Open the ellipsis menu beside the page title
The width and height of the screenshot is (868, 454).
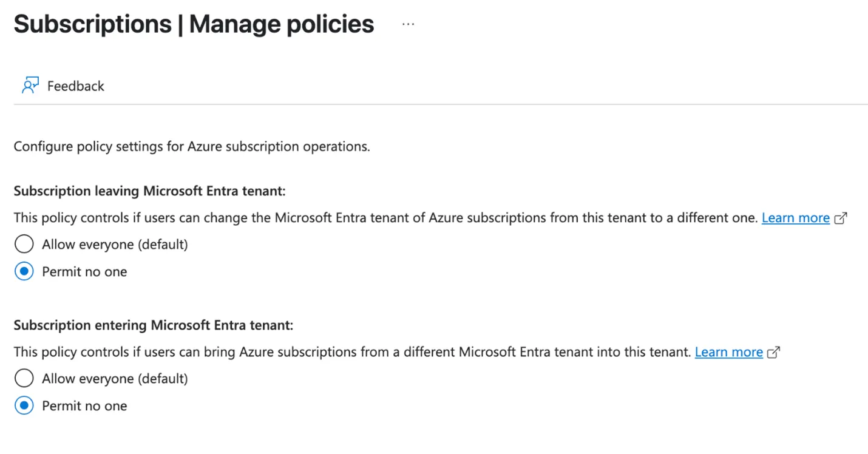(408, 24)
